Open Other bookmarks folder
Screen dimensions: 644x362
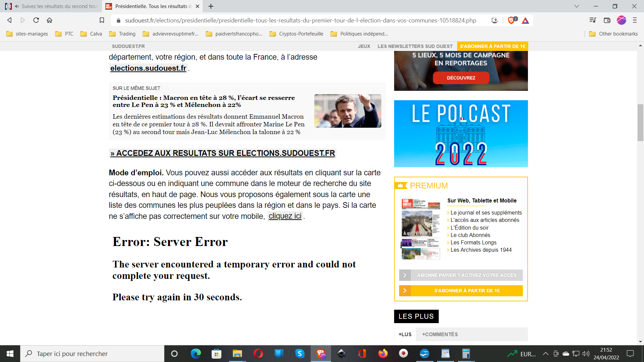click(613, 34)
